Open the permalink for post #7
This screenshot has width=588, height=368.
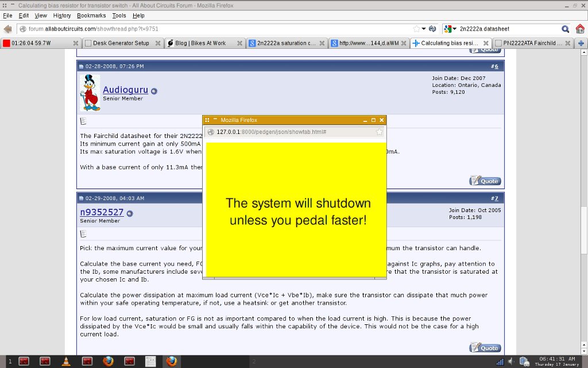[496, 198]
